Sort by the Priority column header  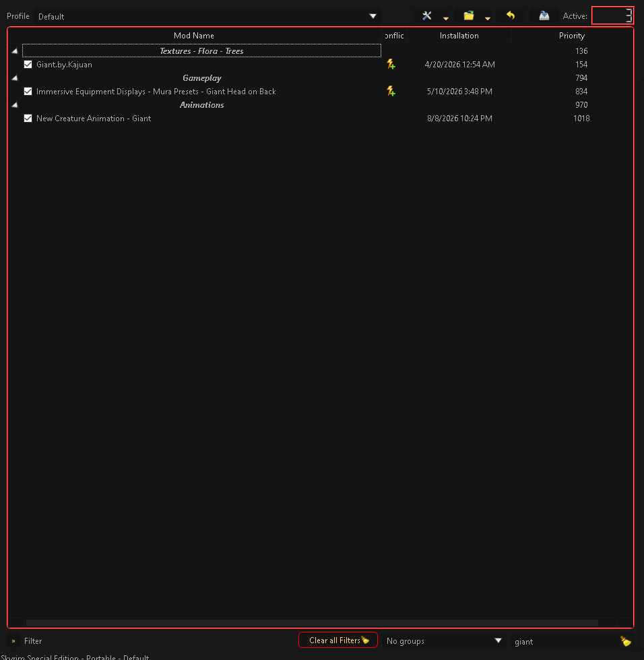572,36
